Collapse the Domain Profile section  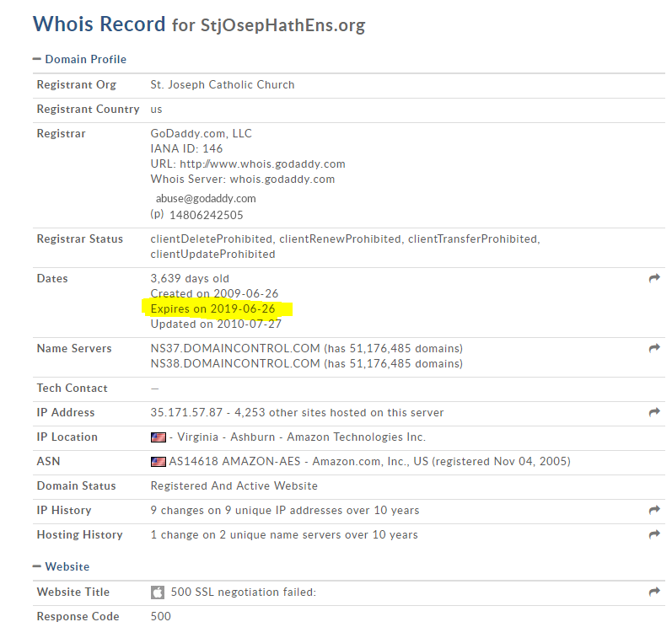point(37,59)
